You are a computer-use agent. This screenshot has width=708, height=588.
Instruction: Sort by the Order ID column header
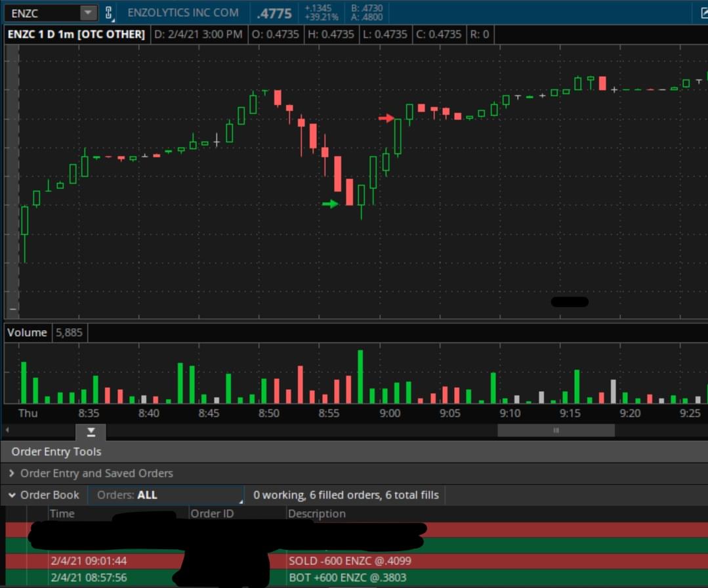(212, 513)
